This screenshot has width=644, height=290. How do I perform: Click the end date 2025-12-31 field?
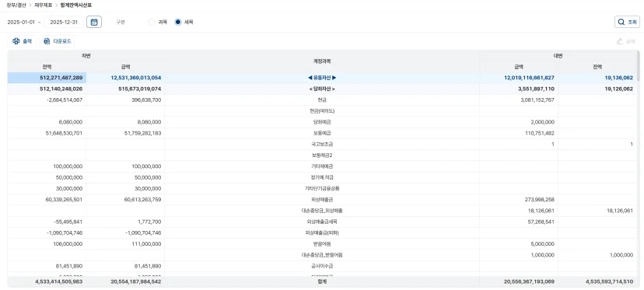pyautogui.click(x=64, y=23)
